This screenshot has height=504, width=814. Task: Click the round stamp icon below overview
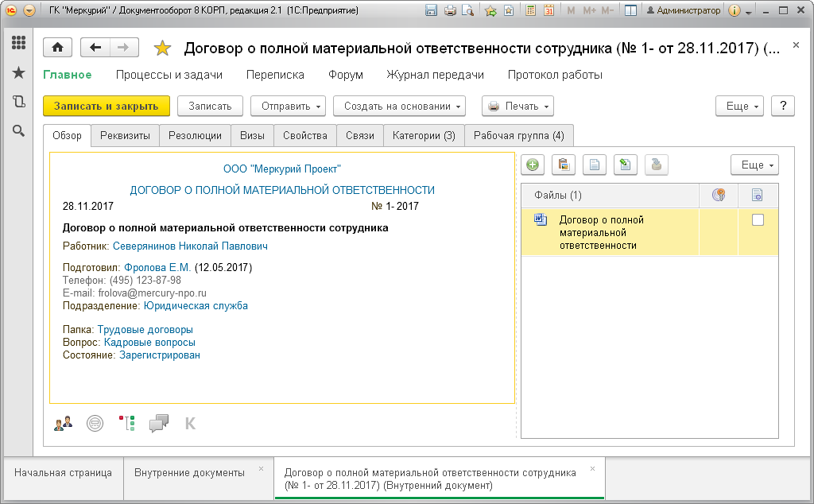tap(95, 424)
